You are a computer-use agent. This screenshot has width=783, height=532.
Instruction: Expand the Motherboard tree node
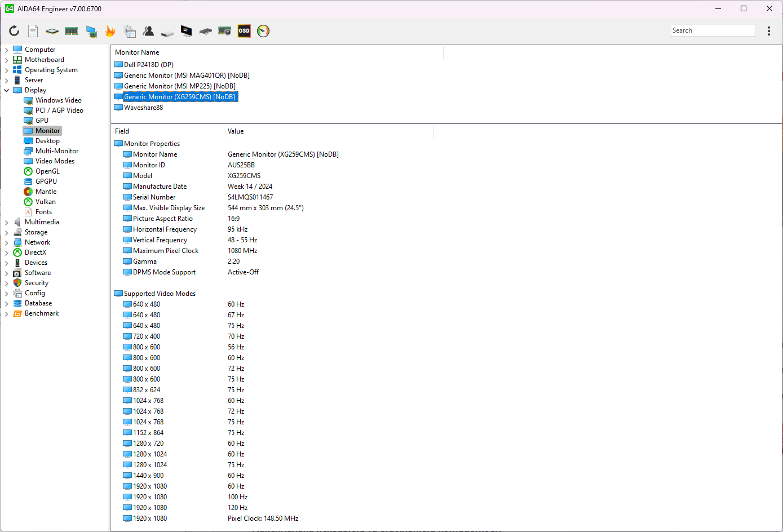click(7, 60)
